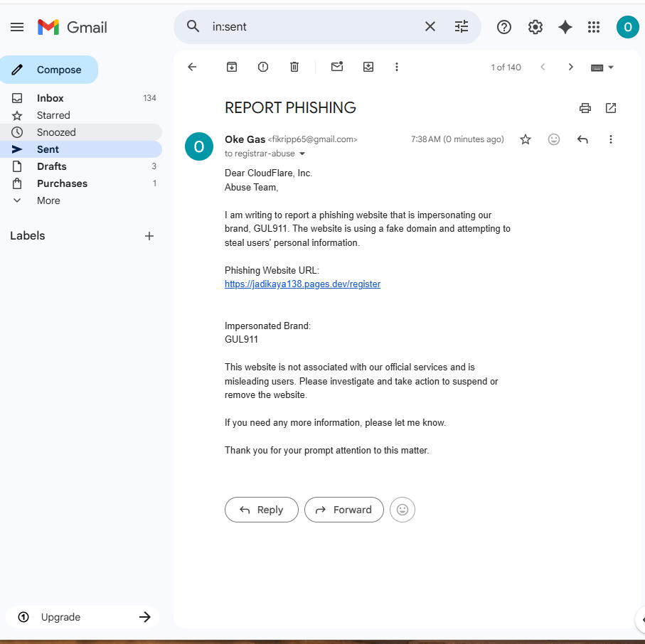Click the phishing URL jadikaya138.pages.dev link
Screen dimensions: 645x644
click(x=302, y=284)
